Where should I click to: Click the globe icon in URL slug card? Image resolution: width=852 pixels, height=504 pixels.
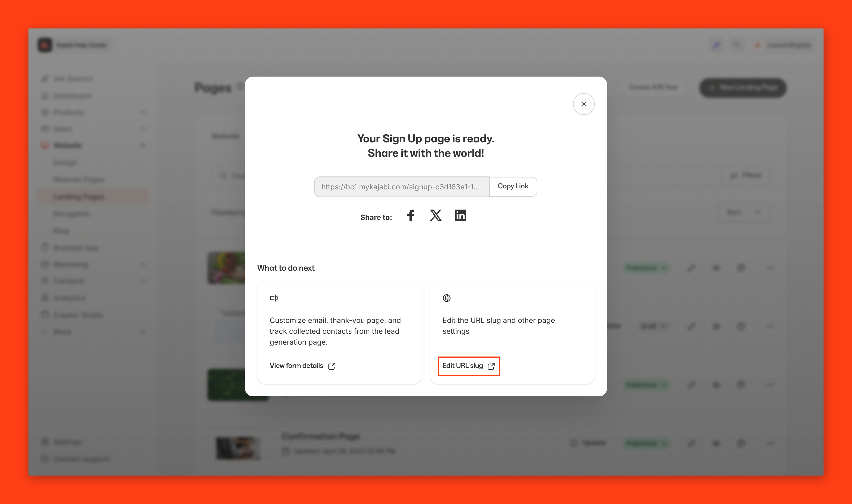pyautogui.click(x=446, y=298)
